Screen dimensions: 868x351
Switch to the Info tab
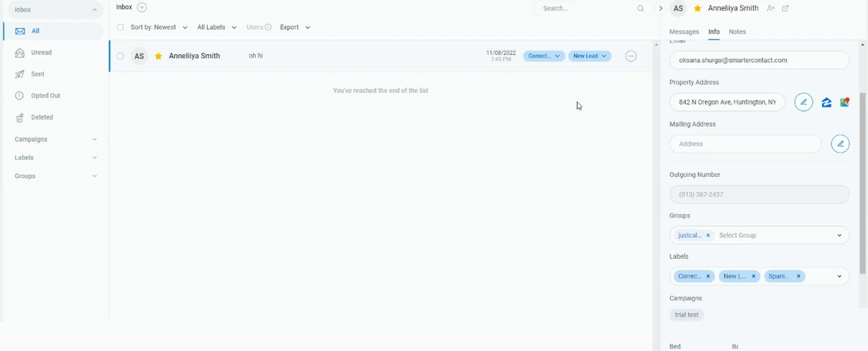pyautogui.click(x=714, y=32)
